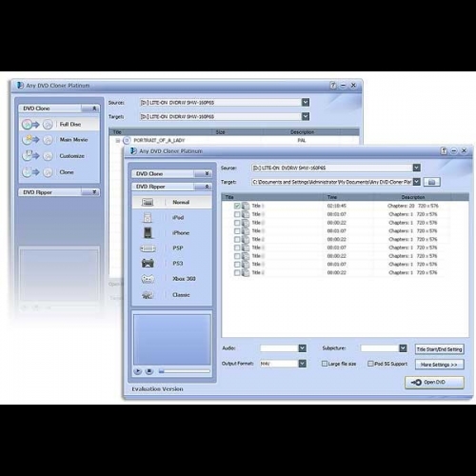The width and height of the screenshot is (476, 476).
Task: Pick the Xbox 360 ripper profile
Action: (171, 279)
